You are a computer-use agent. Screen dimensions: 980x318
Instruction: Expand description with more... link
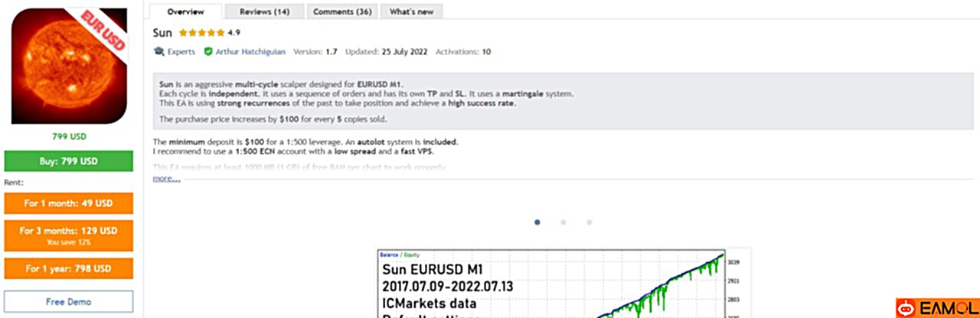click(166, 178)
